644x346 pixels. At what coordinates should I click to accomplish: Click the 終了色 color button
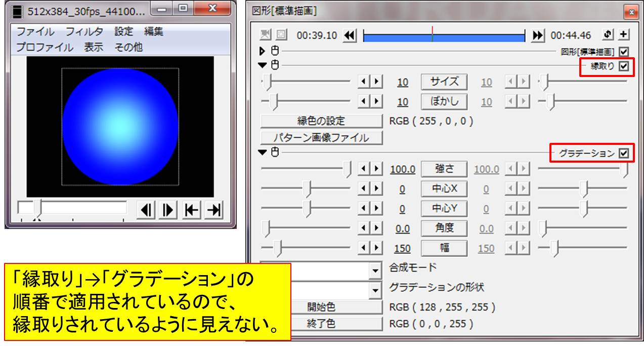[x=336, y=323]
